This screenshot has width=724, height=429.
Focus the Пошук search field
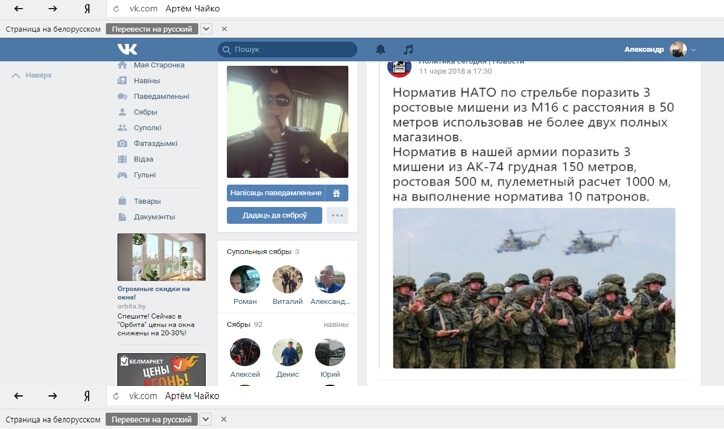pos(290,49)
